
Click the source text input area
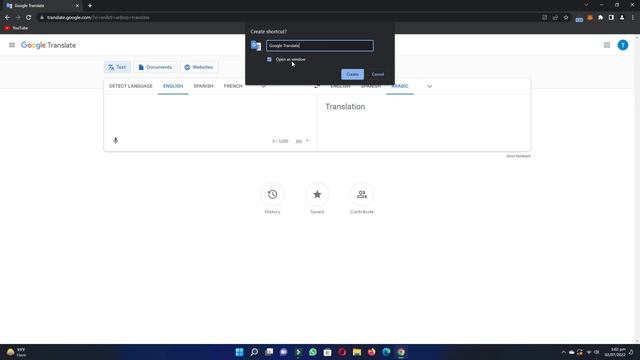coord(210,115)
